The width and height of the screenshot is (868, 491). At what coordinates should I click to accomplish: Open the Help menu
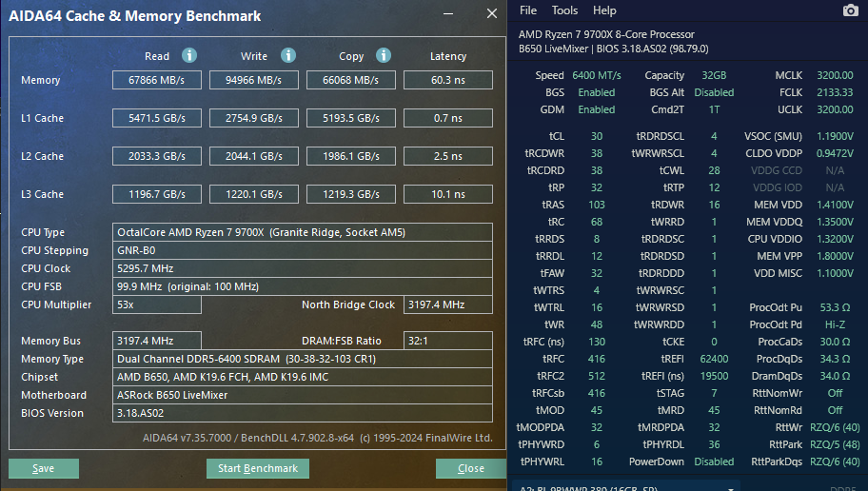tap(604, 10)
